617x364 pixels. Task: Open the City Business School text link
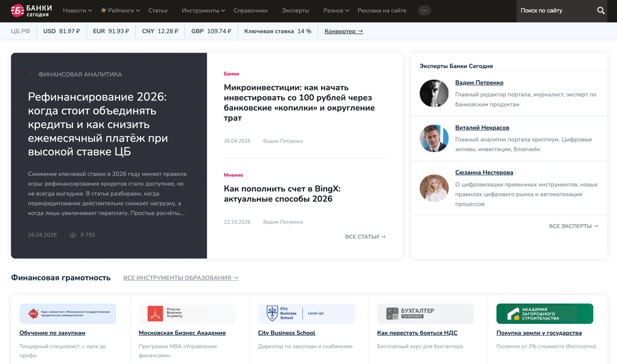pyautogui.click(x=286, y=333)
